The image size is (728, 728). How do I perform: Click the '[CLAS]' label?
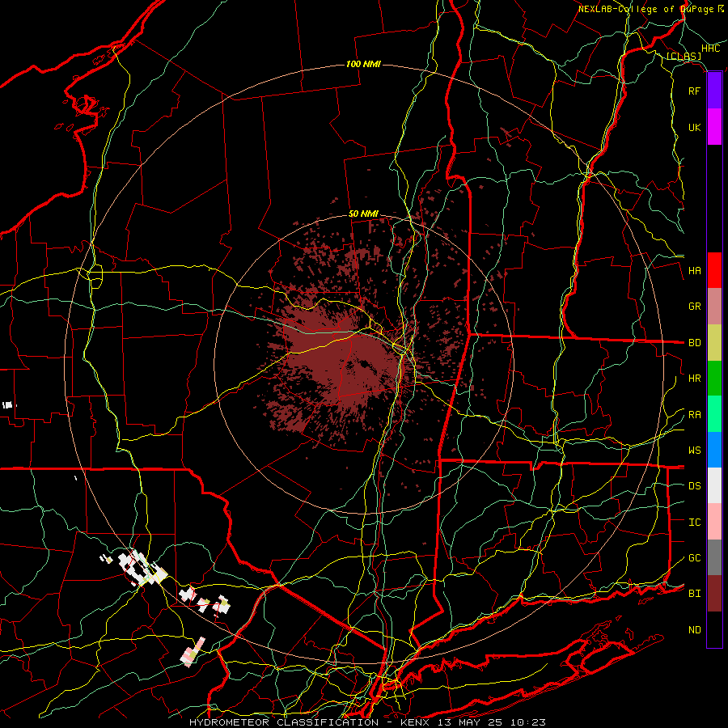(684, 56)
